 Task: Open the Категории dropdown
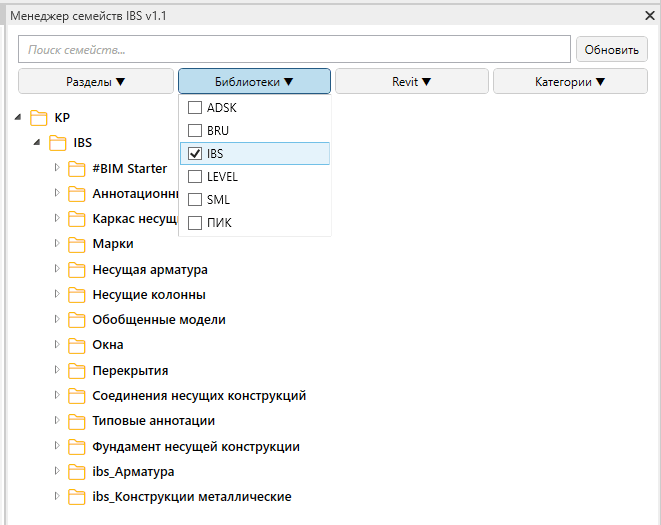570,81
